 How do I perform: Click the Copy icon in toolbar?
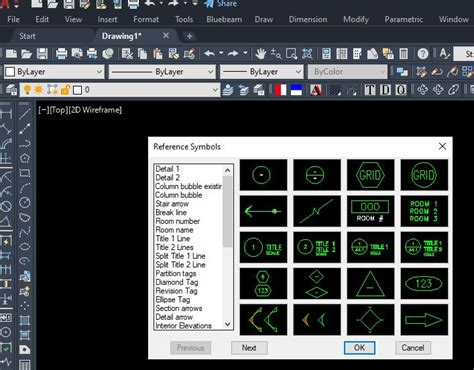pos(142,54)
